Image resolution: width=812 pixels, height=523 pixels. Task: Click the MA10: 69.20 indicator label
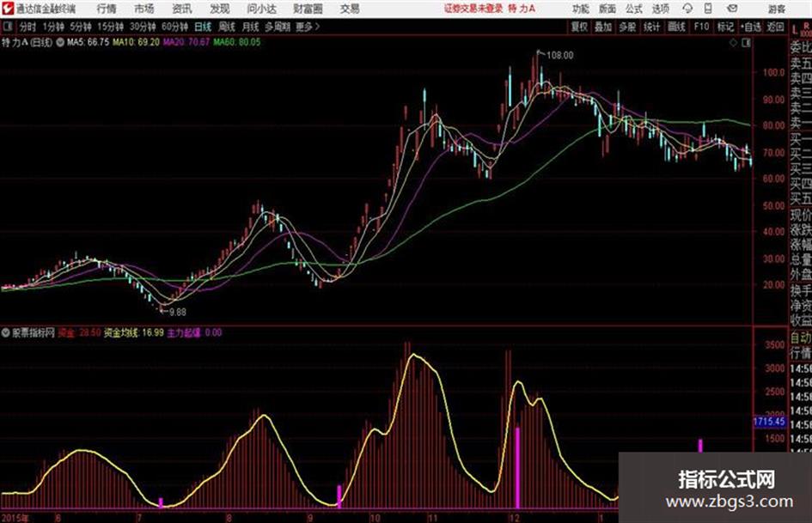pyautogui.click(x=137, y=42)
